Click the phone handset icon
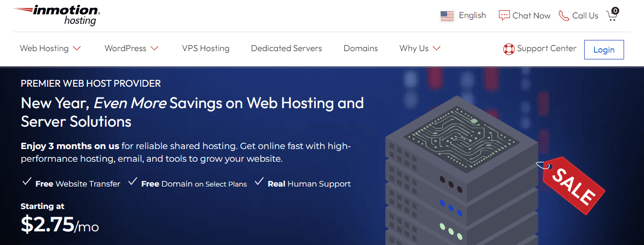644x245 pixels. tap(564, 16)
